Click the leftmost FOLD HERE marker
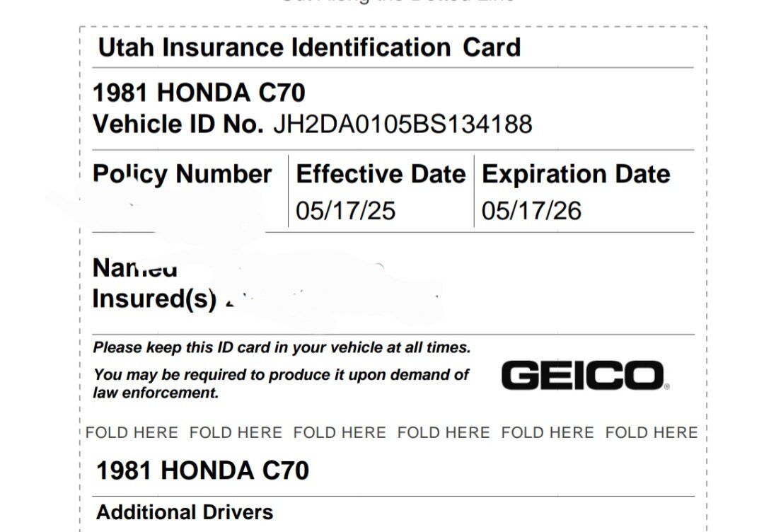 click(x=132, y=432)
